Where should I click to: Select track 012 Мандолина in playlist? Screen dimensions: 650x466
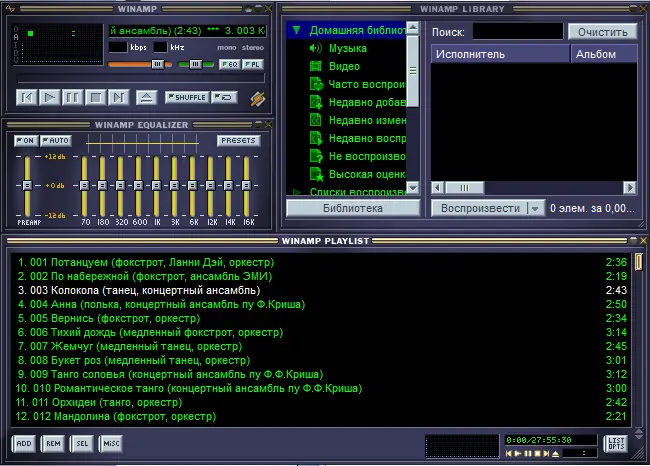[x=320, y=416]
